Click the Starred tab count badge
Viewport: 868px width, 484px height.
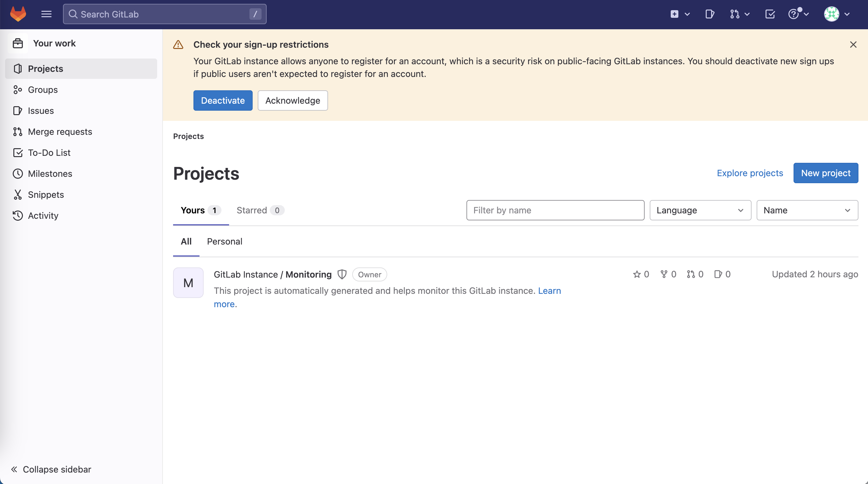(277, 211)
